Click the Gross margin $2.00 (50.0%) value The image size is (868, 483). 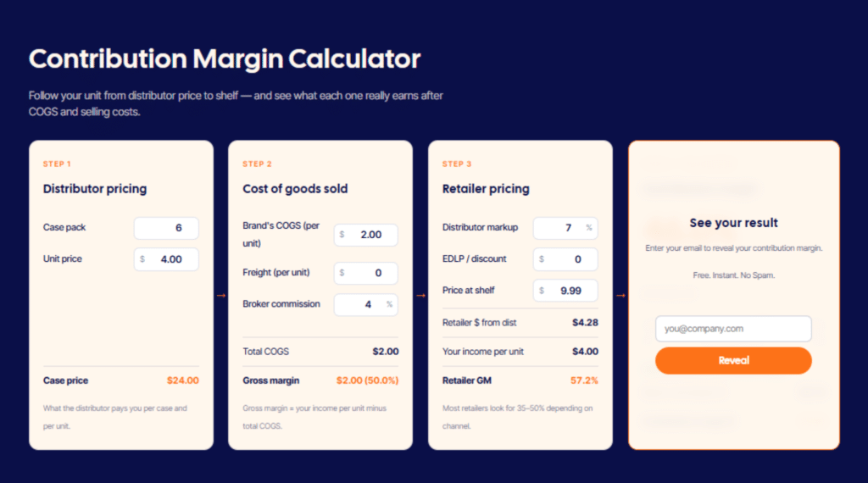coord(368,380)
